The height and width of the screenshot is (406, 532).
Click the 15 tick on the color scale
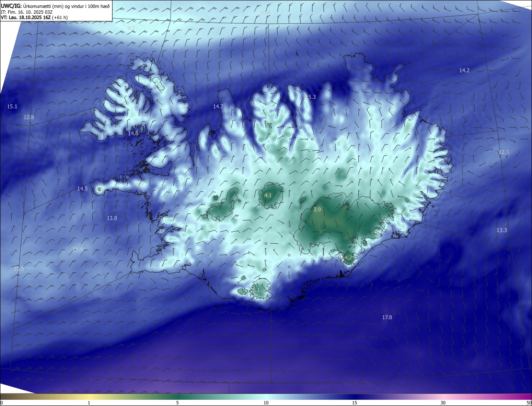point(355,403)
